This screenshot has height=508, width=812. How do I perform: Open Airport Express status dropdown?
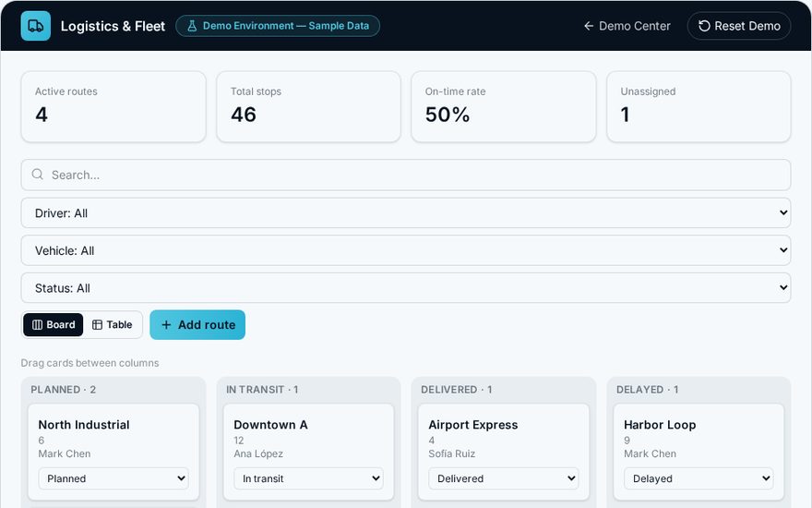504,478
